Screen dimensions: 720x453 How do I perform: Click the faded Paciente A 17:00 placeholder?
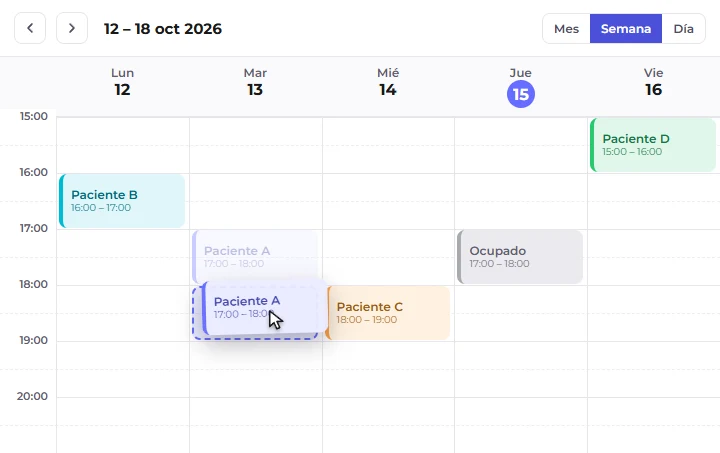[255, 255]
